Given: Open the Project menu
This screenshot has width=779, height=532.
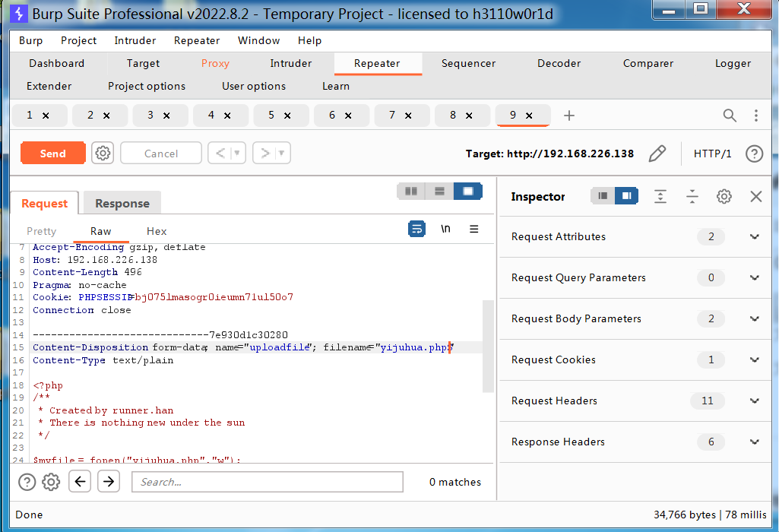Looking at the screenshot, I should [x=78, y=40].
